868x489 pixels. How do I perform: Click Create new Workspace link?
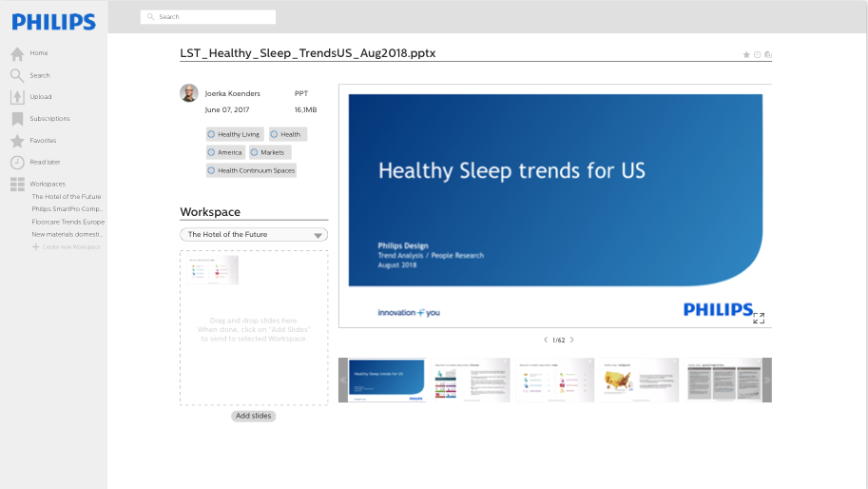(x=67, y=247)
